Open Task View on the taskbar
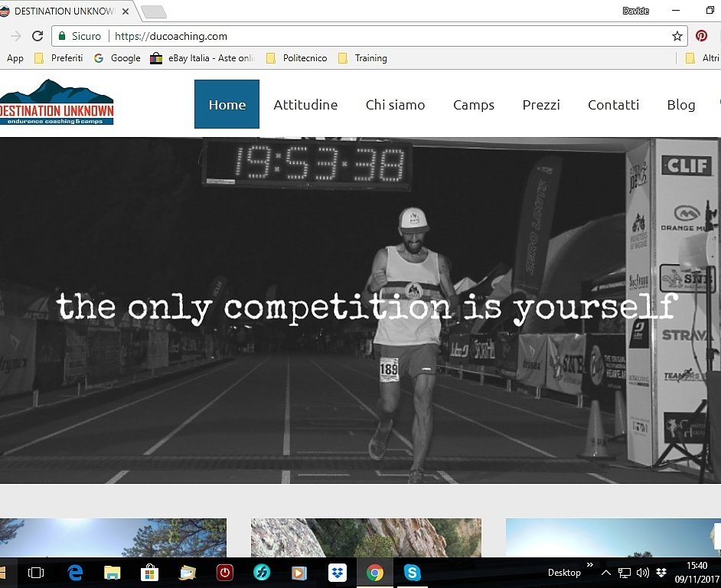The height and width of the screenshot is (588, 721). pyautogui.click(x=36, y=573)
